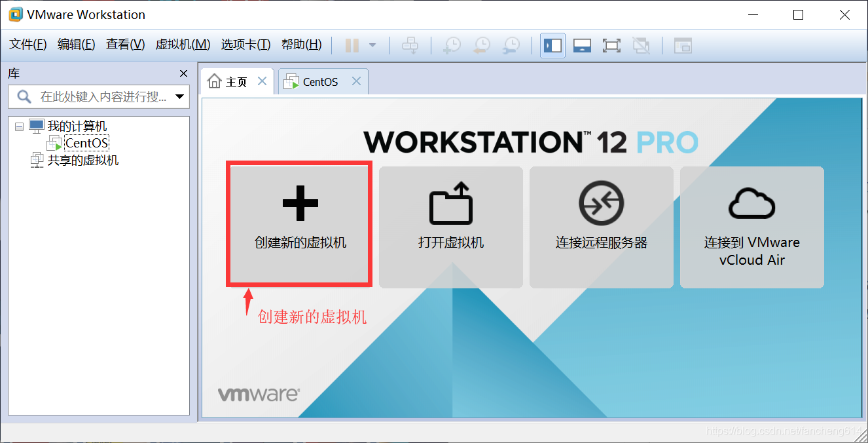Click the Unity mode toolbar icon
The height and width of the screenshot is (443, 868).
641,45
